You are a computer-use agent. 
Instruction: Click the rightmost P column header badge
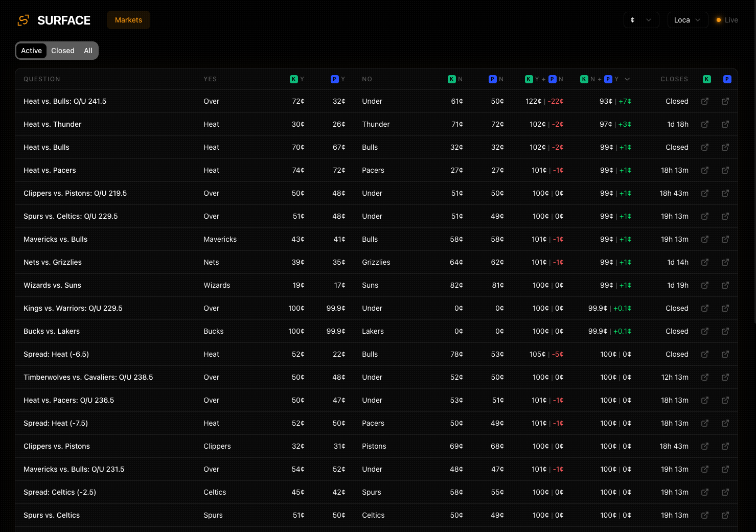tap(727, 79)
